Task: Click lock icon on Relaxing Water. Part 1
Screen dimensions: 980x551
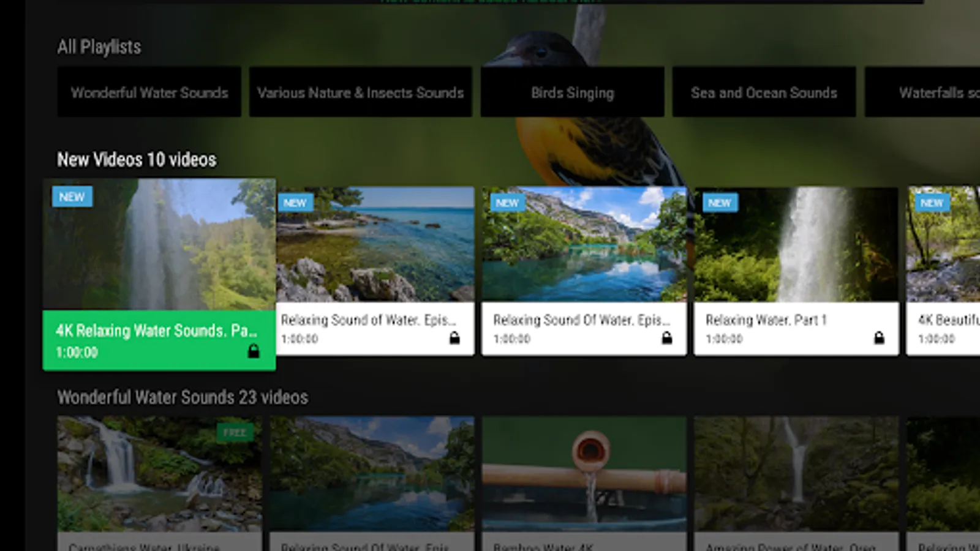Action: 879,338
